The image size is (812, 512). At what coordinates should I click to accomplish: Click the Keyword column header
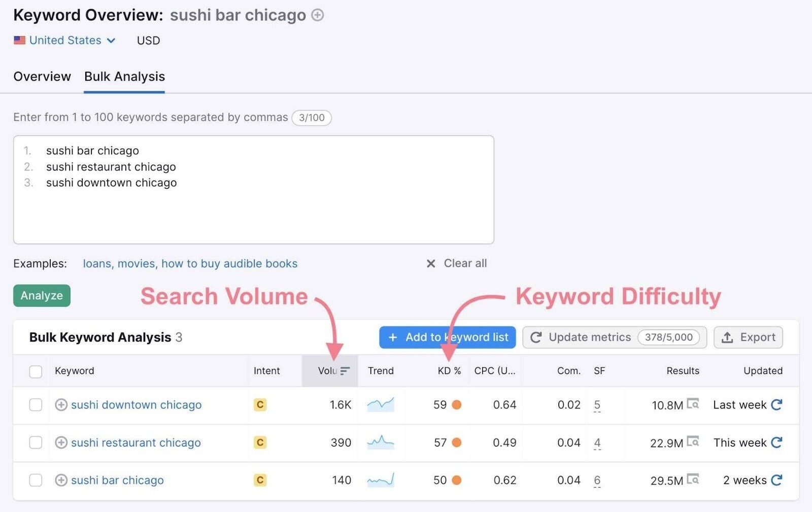click(x=75, y=371)
